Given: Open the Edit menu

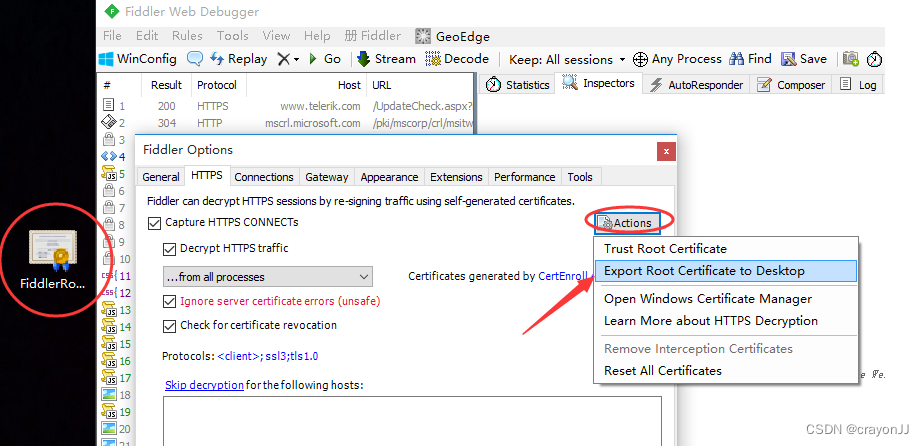Looking at the screenshot, I should click(147, 36).
